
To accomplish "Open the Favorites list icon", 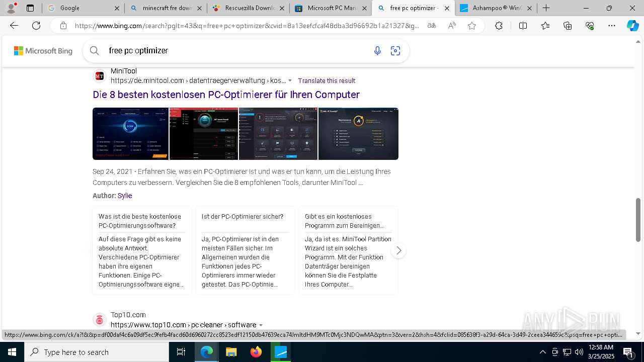I will tap(545, 26).
